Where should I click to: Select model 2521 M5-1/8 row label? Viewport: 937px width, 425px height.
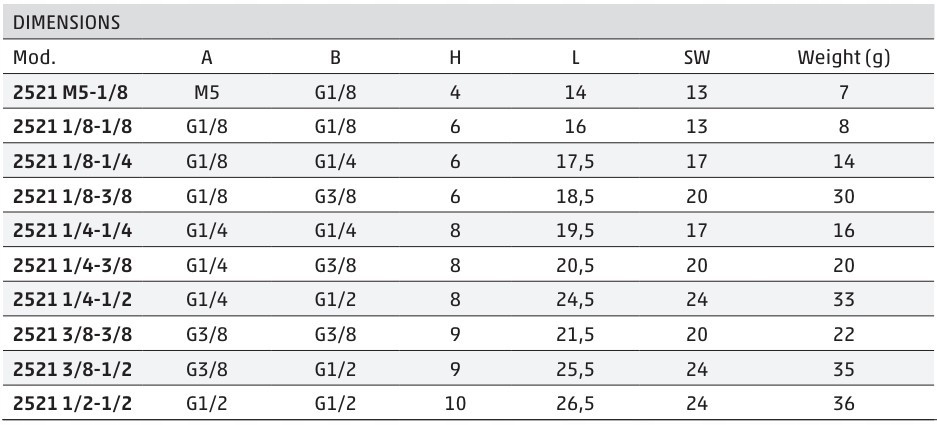click(70, 93)
